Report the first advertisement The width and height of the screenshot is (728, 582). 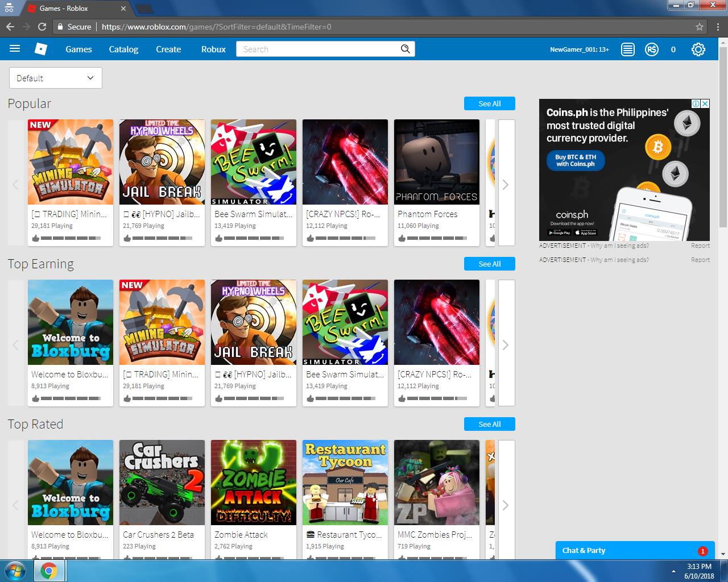pos(700,246)
